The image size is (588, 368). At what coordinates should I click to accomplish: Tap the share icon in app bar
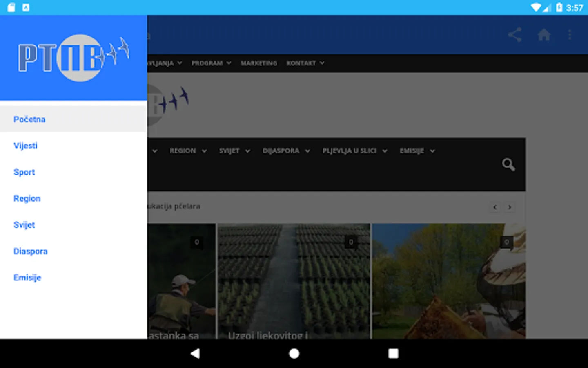point(515,35)
